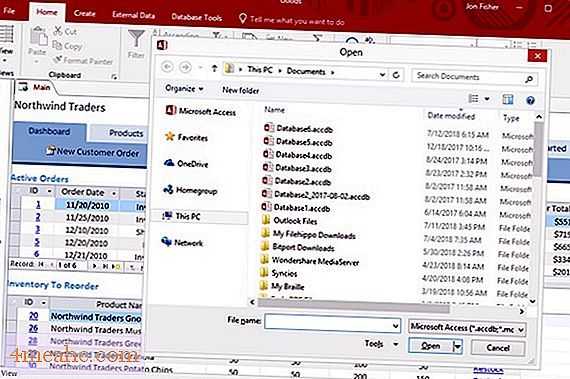
Task: Click the Cancel button
Action: coord(498,348)
